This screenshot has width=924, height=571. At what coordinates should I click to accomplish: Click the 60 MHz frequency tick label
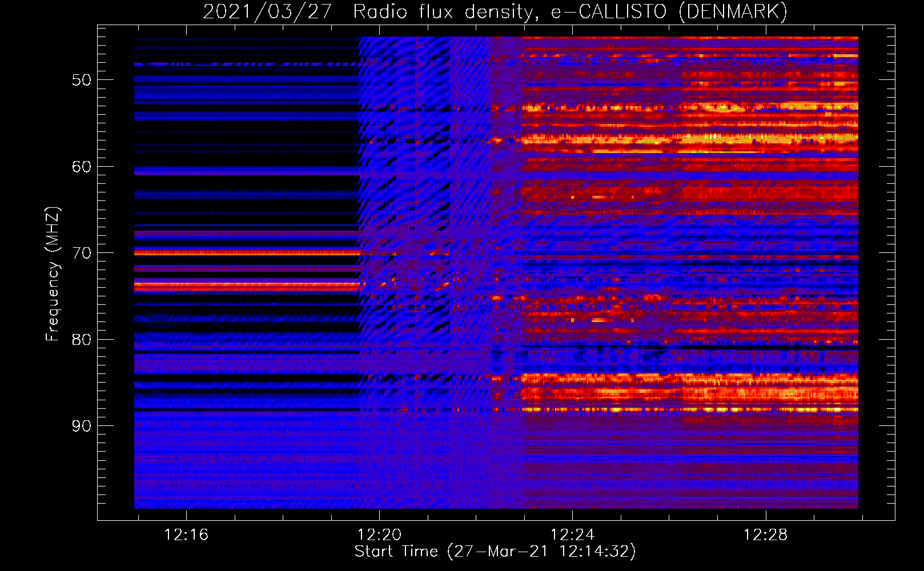pyautogui.click(x=82, y=167)
